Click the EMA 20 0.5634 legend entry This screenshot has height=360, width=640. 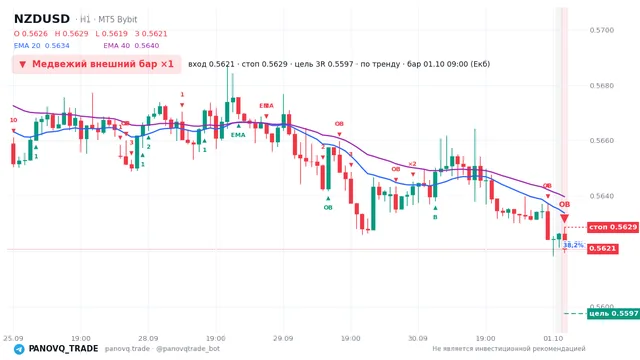42,46
